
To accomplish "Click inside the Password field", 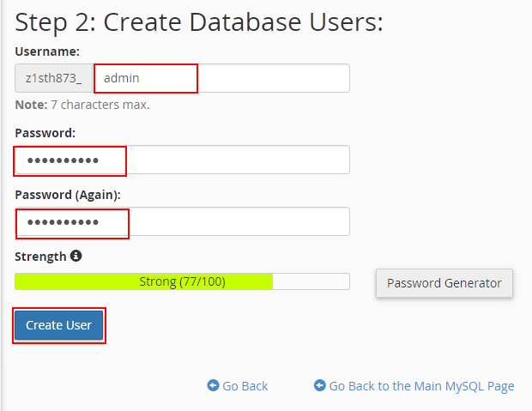I will click(x=182, y=160).
